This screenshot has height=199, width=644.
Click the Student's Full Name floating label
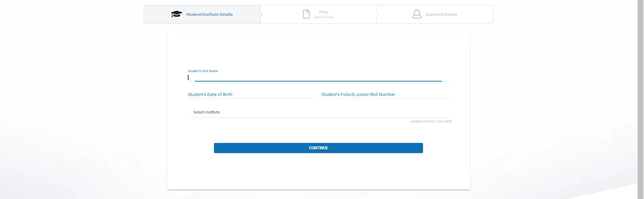203,71
